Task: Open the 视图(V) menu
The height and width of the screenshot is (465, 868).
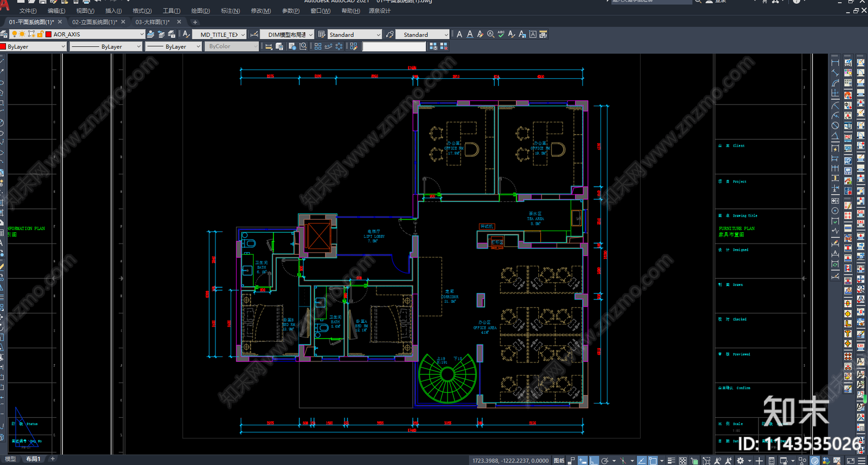Action: 85,11
